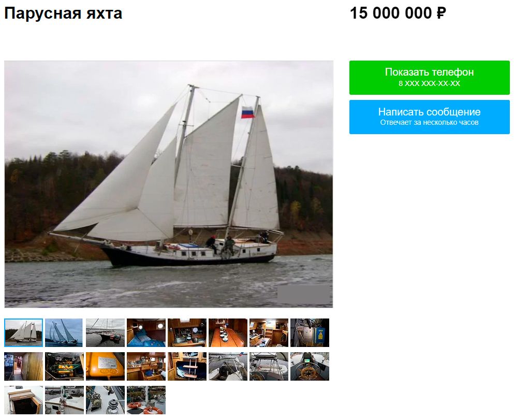
Task: Select the cabin with blue bedding thumbnail
Action: point(146,332)
